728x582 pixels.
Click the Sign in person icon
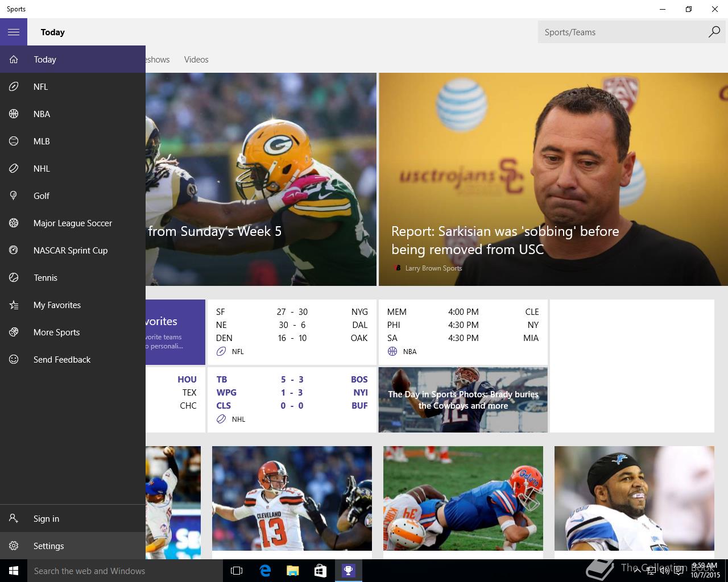pos(14,518)
